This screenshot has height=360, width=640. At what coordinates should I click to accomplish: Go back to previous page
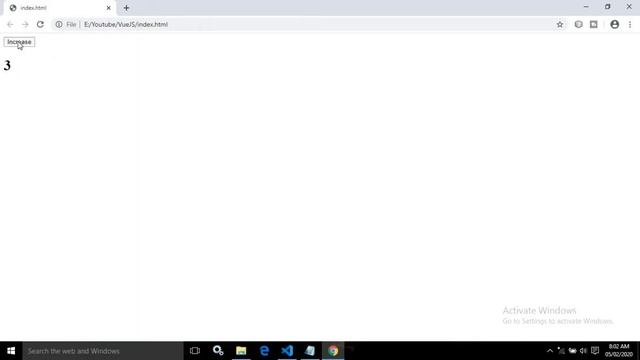[x=10, y=24]
